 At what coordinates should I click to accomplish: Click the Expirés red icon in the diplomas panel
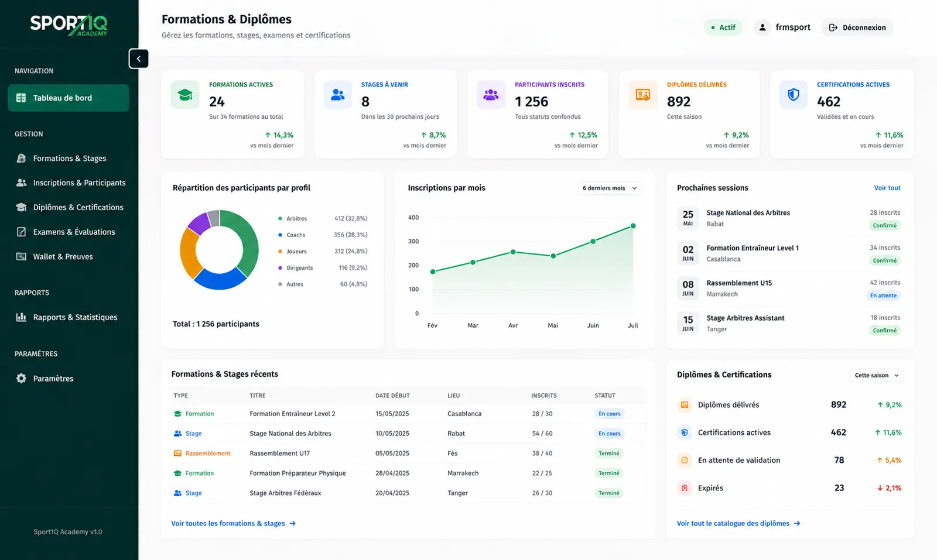(x=684, y=487)
